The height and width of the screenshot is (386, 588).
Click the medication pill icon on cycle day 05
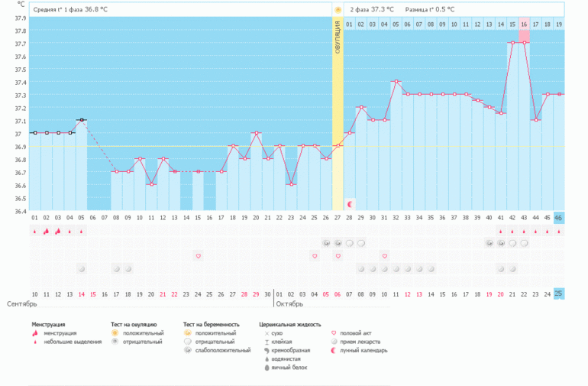tap(81, 268)
